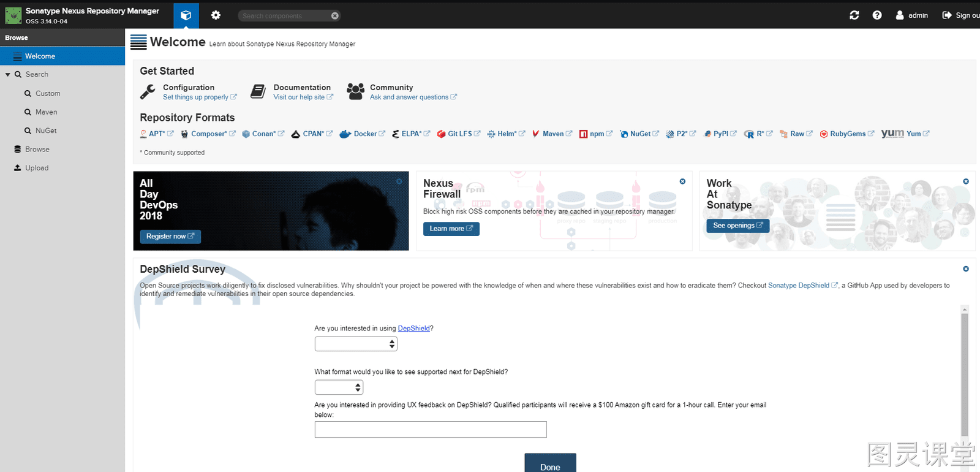Open the Help question mark icon
Screen dimensions: 980x472
point(877,15)
